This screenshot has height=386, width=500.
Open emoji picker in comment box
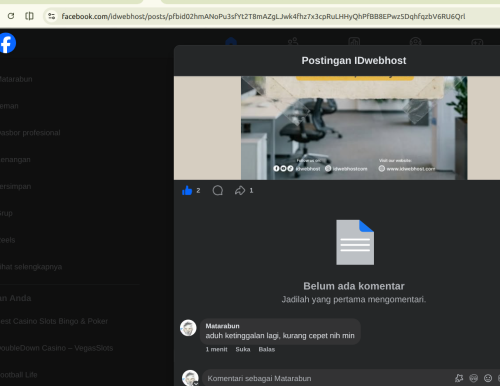point(488,378)
